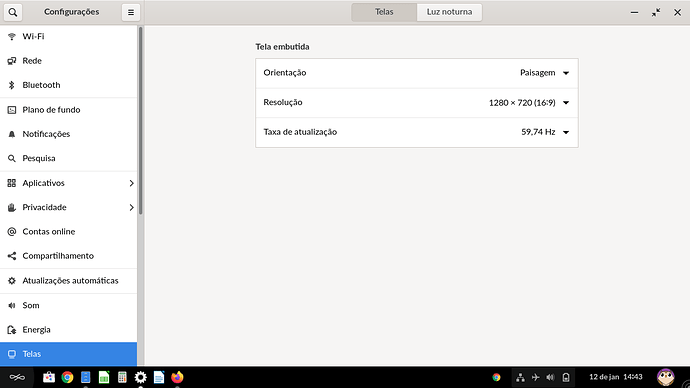
Task: Expand the Privacidade section chevron
Action: pos(131,207)
